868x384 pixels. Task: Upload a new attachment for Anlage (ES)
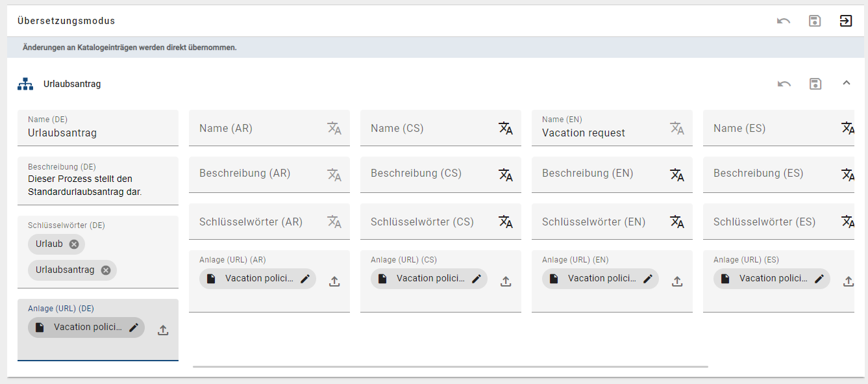click(849, 281)
